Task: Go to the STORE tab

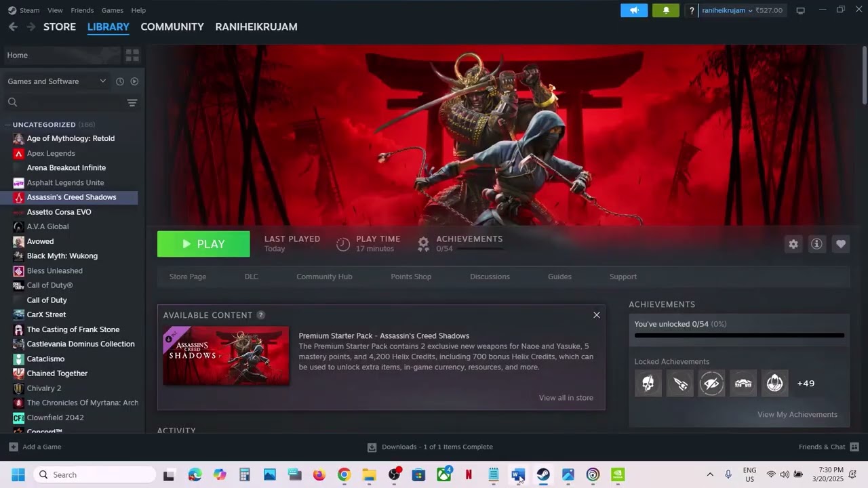Action: pyautogui.click(x=60, y=26)
